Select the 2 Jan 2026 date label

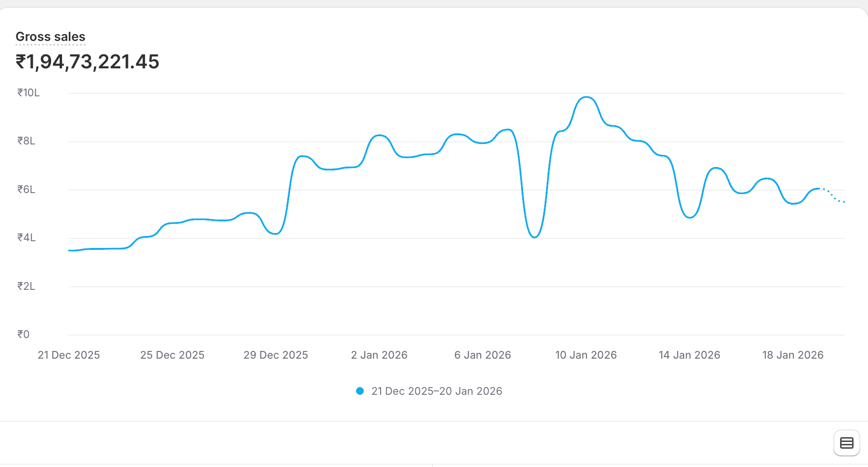pyautogui.click(x=379, y=355)
